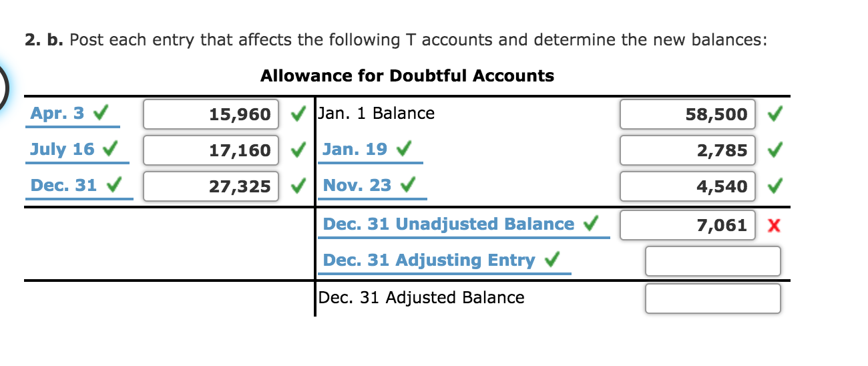Click empty Adjusting Entry amount field
868x366 pixels.
tap(712, 261)
